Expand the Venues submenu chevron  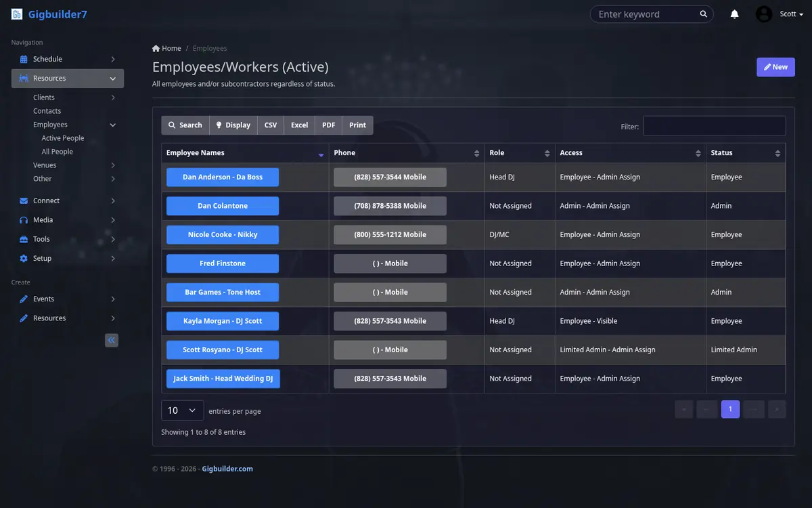(113, 165)
